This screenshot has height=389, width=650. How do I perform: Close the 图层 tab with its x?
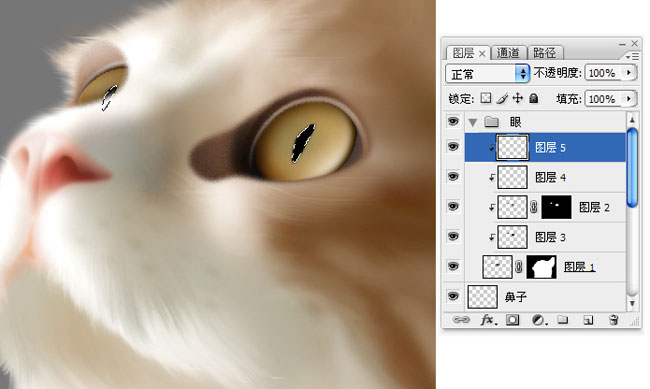(x=482, y=53)
